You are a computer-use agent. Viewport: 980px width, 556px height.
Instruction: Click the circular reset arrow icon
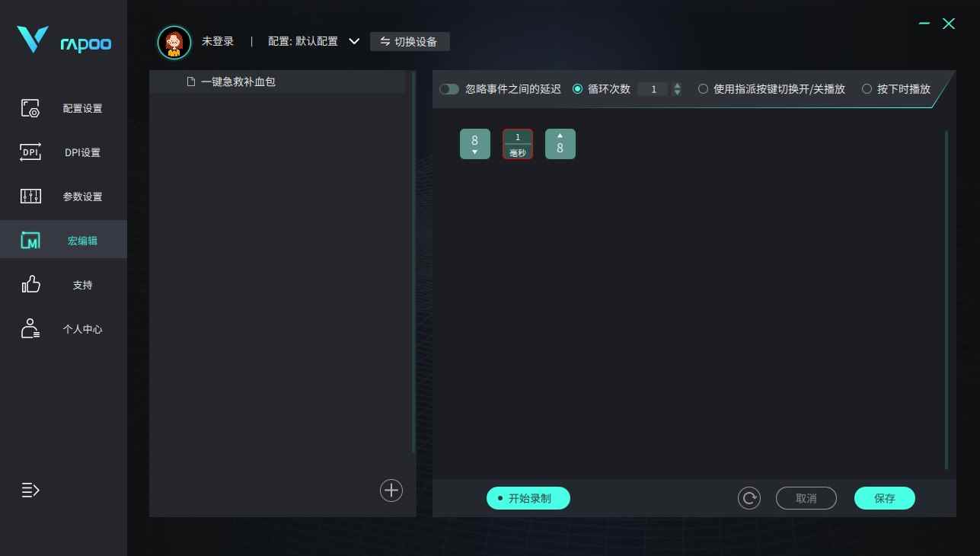[749, 498]
